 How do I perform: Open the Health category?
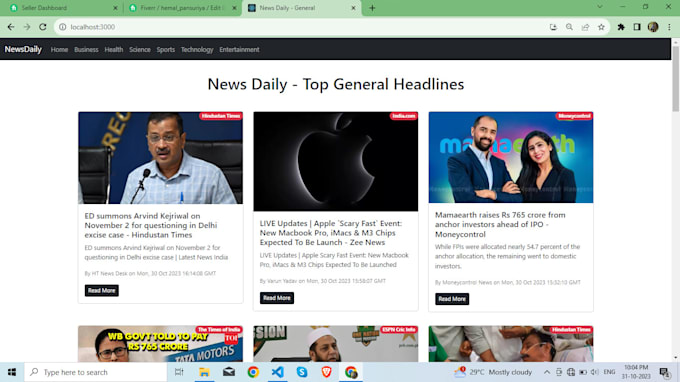[x=114, y=49]
